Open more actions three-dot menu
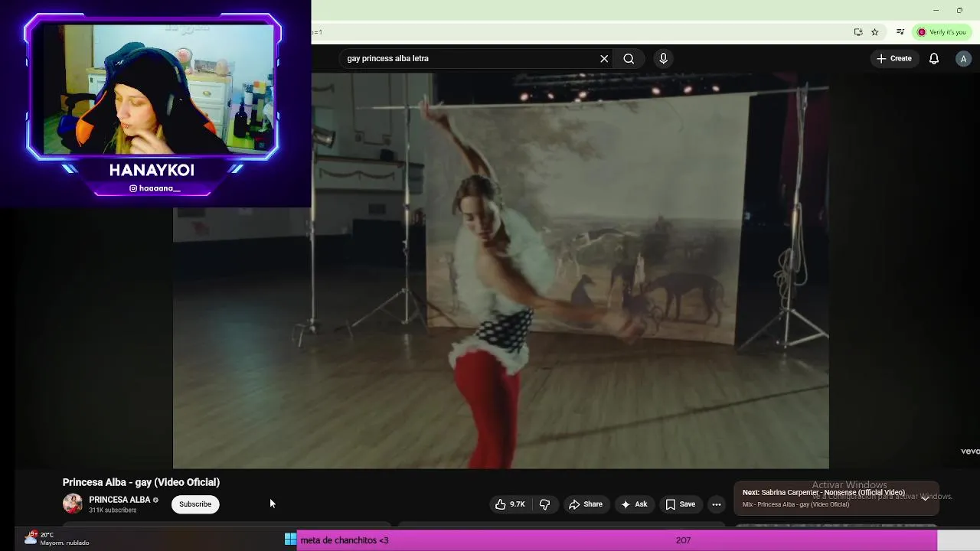Viewport: 980px width, 551px height. [x=717, y=504]
